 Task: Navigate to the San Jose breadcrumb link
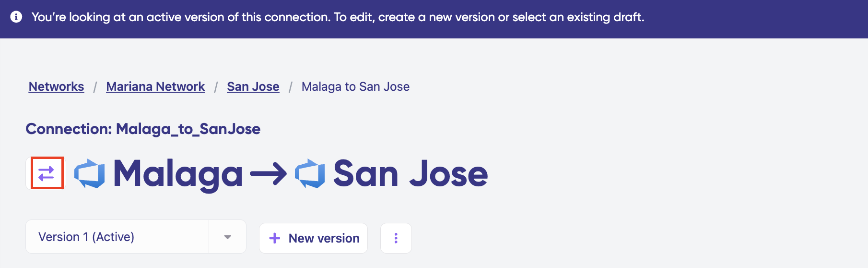(x=253, y=86)
